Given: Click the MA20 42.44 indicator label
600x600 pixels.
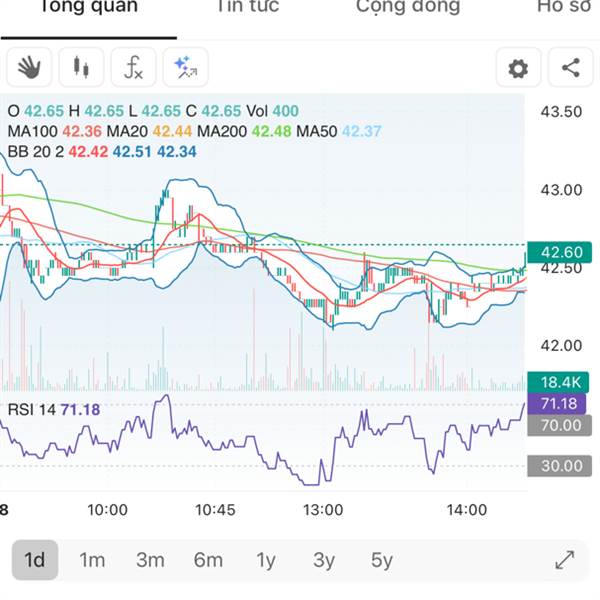Looking at the screenshot, I should 149,131.
